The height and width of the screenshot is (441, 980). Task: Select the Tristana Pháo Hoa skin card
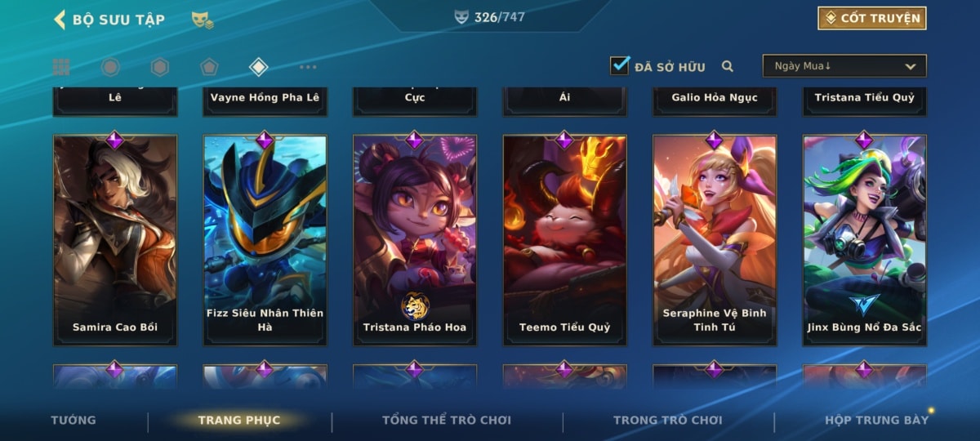pyautogui.click(x=415, y=240)
